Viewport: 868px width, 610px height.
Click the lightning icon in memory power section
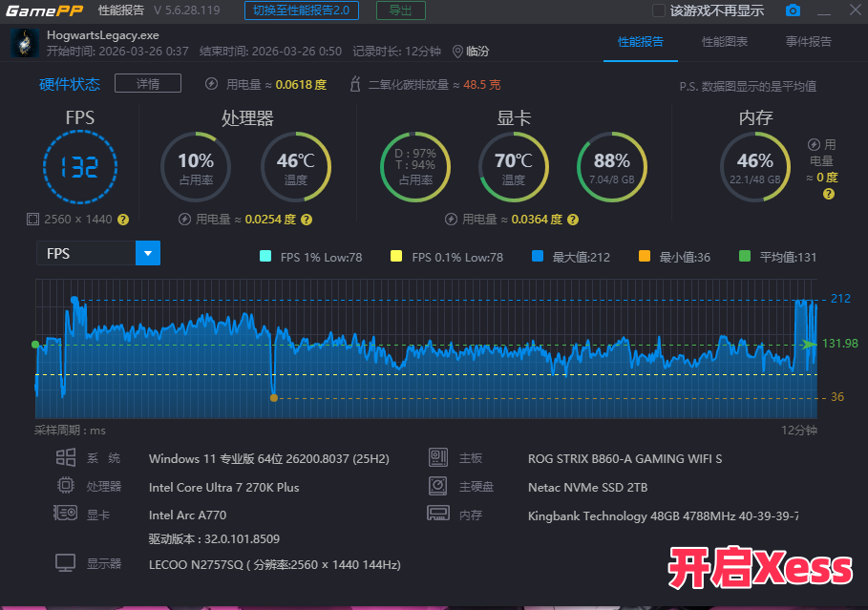[814, 144]
